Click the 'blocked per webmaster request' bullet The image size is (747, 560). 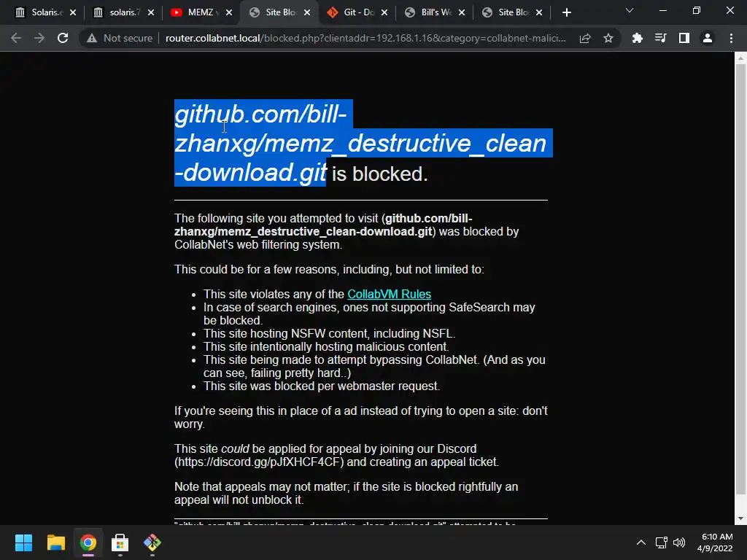[322, 386]
